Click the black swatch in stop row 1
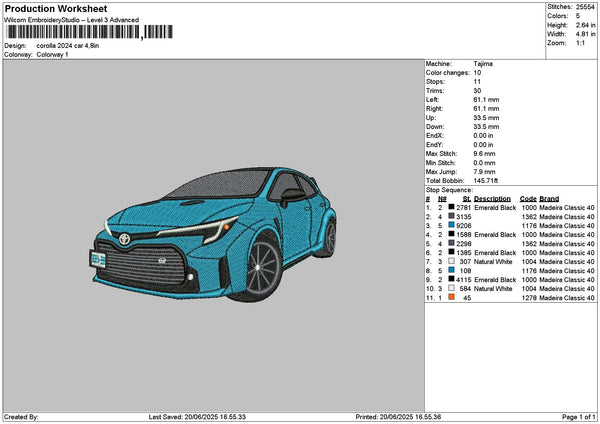This screenshot has width=600, height=424. pyautogui.click(x=452, y=207)
